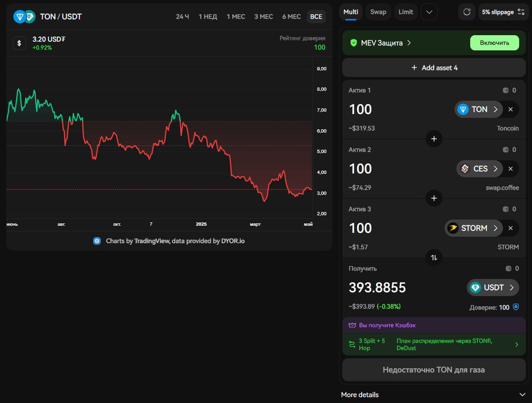Image resolution: width=532 pixels, height=403 pixels.
Task: Remove the CES asset with X
Action: 510,169
